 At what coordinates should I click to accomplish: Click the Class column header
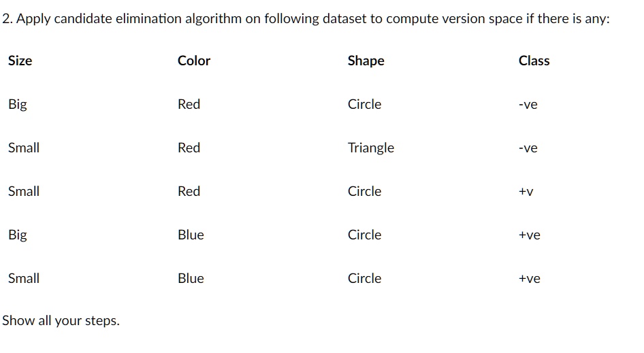coord(534,61)
